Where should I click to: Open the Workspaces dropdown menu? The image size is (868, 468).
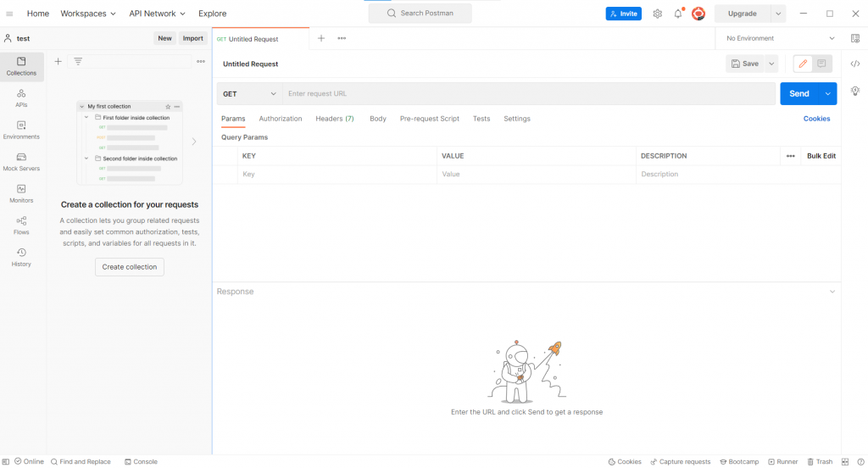click(88, 14)
